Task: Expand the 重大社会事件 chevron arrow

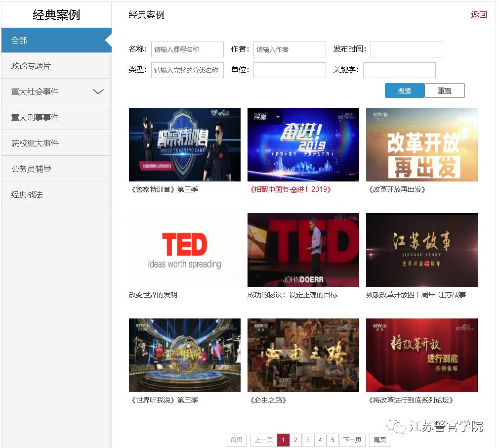Action: (98, 91)
